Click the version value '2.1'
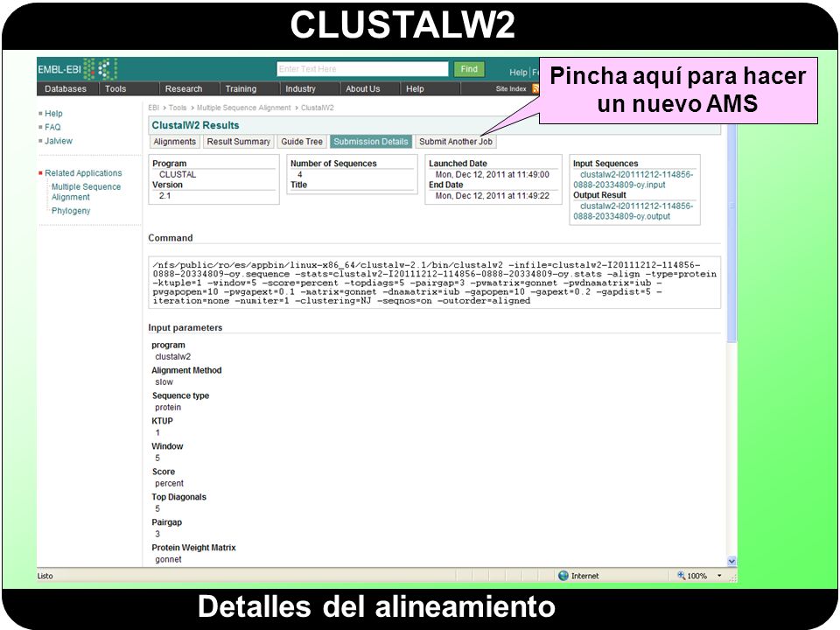This screenshot has width=840, height=630. pos(164,196)
